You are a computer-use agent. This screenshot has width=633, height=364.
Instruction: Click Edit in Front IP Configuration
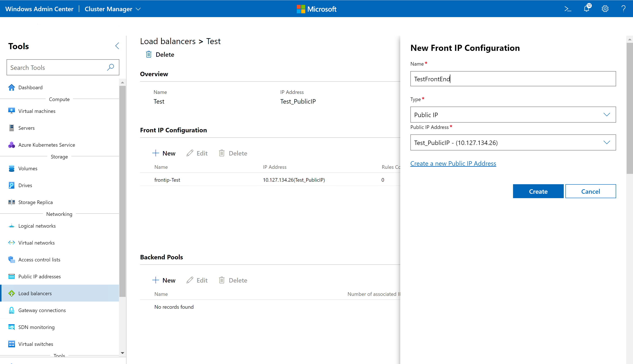197,153
